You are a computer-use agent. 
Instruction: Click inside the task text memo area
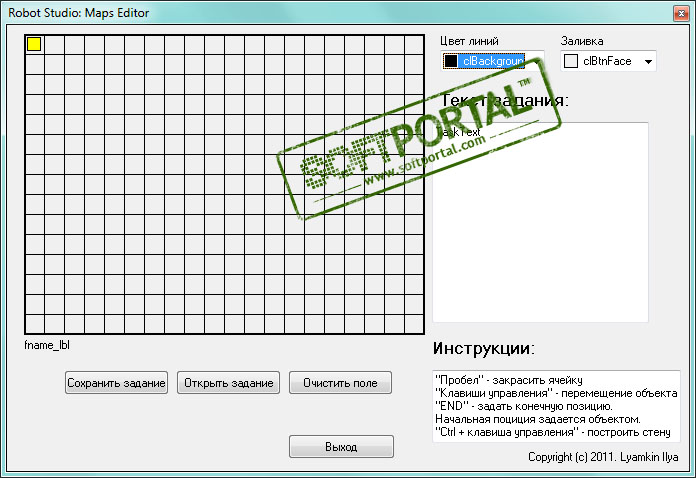click(x=540, y=222)
